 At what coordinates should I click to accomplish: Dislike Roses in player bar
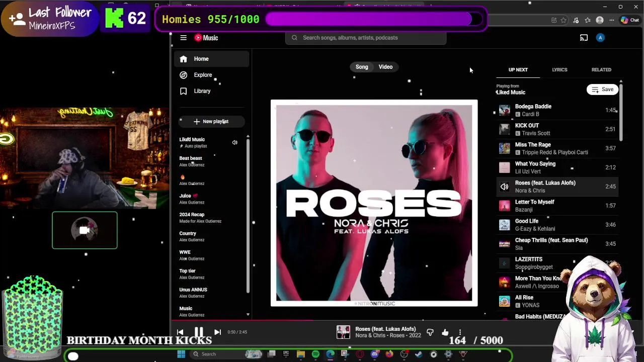[430, 332]
